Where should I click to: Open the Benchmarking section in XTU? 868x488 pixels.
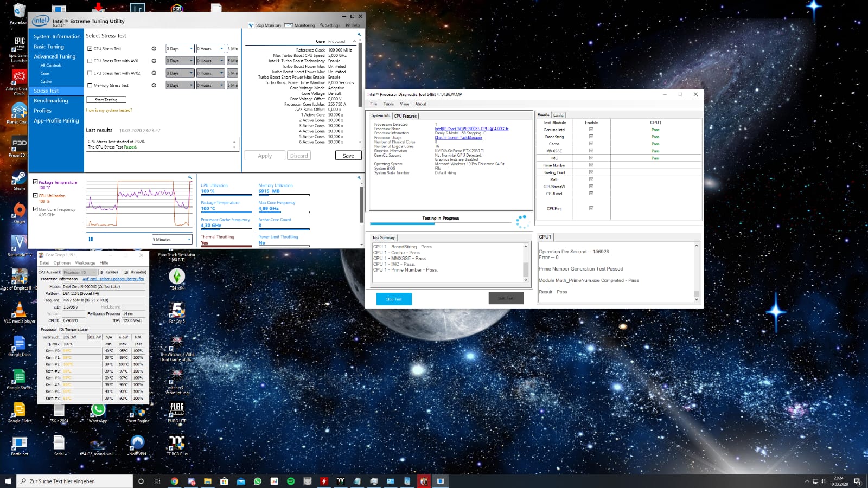tap(51, 101)
